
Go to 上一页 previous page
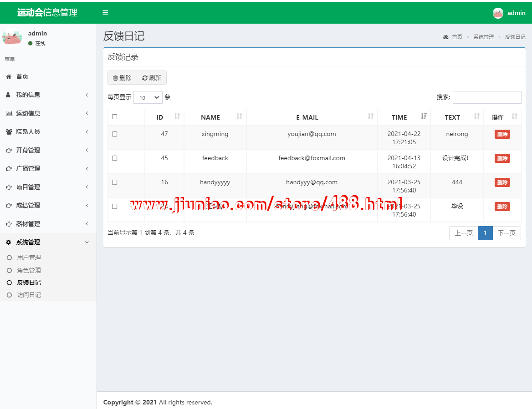tap(464, 233)
